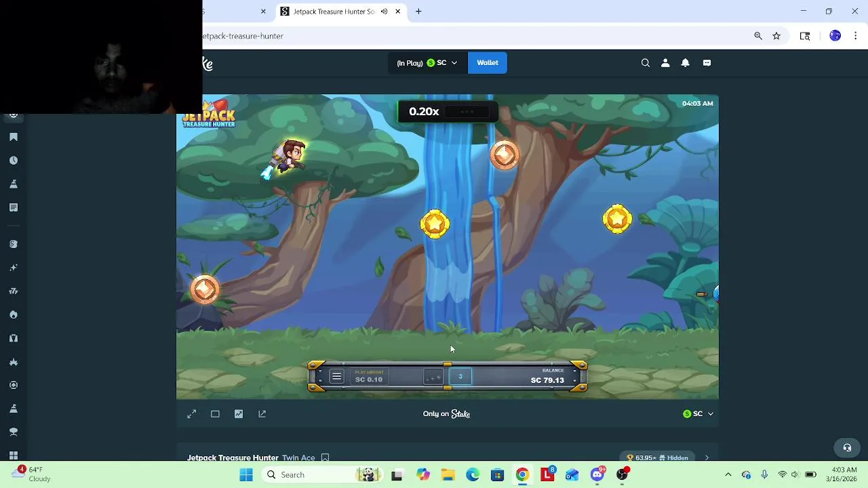
Task: Open the chat panel icon
Action: point(707,62)
